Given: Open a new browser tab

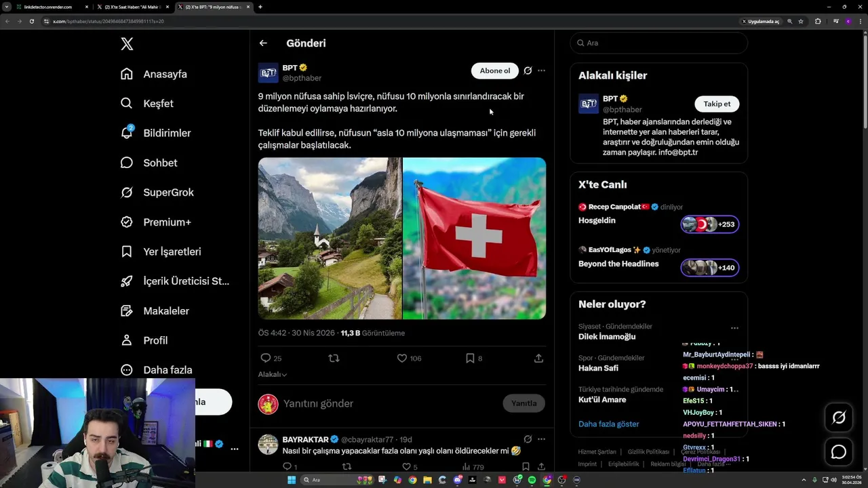Looking at the screenshot, I should click(260, 7).
